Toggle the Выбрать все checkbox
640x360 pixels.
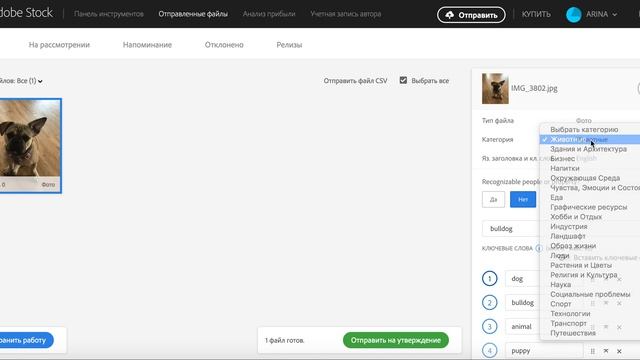point(403,80)
